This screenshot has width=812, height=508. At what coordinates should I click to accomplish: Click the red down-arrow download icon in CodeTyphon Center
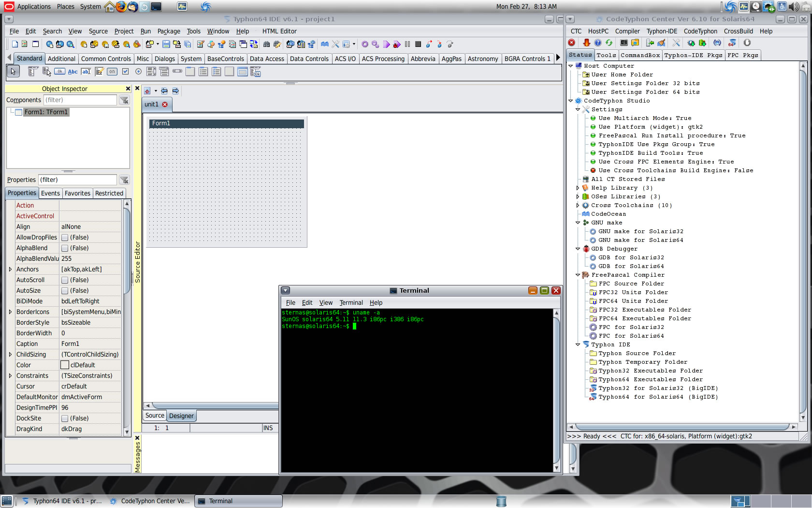[x=586, y=43]
